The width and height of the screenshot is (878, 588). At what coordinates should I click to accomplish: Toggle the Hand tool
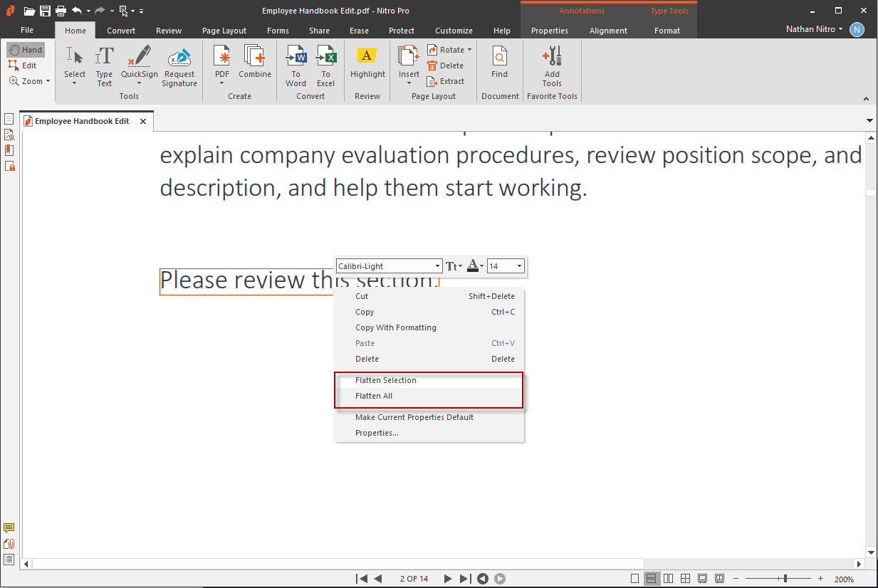click(26, 50)
